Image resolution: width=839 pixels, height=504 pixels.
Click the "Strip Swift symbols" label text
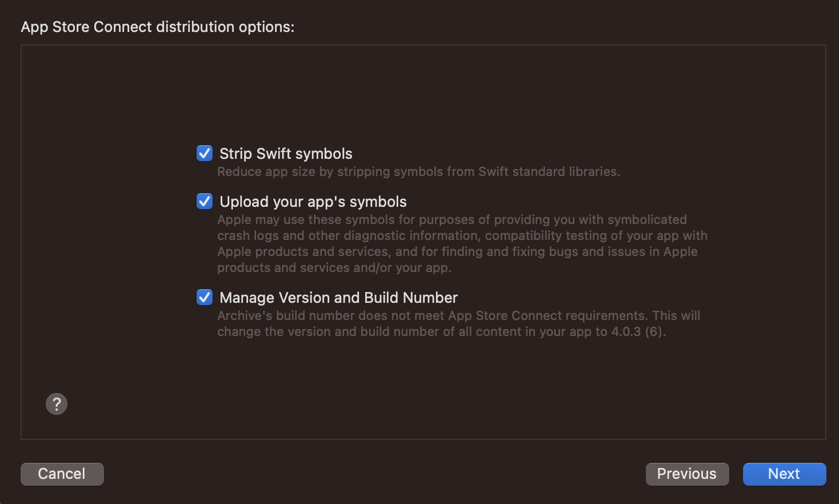tap(286, 154)
